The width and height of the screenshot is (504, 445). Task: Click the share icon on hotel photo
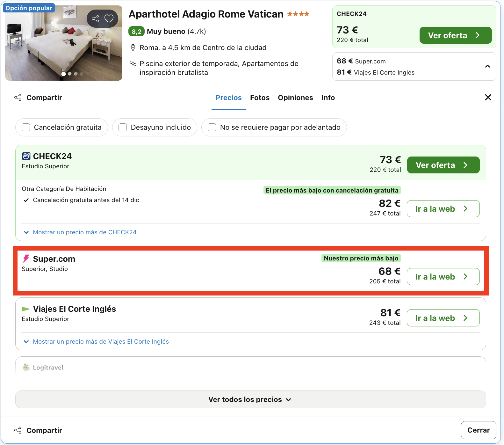point(95,18)
